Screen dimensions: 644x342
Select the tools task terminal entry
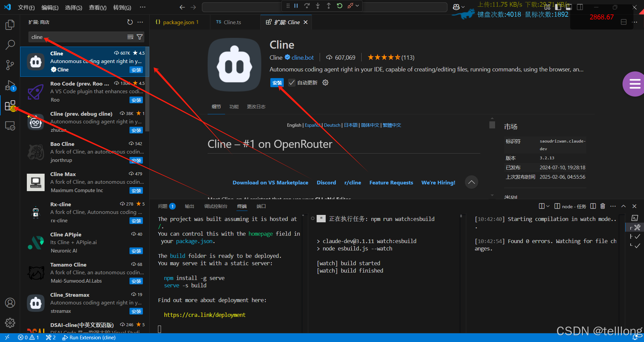click(x=635, y=227)
